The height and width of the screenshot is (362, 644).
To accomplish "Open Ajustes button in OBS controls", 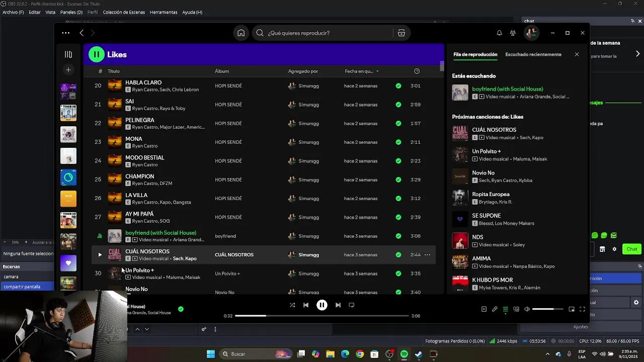I will point(581,327).
